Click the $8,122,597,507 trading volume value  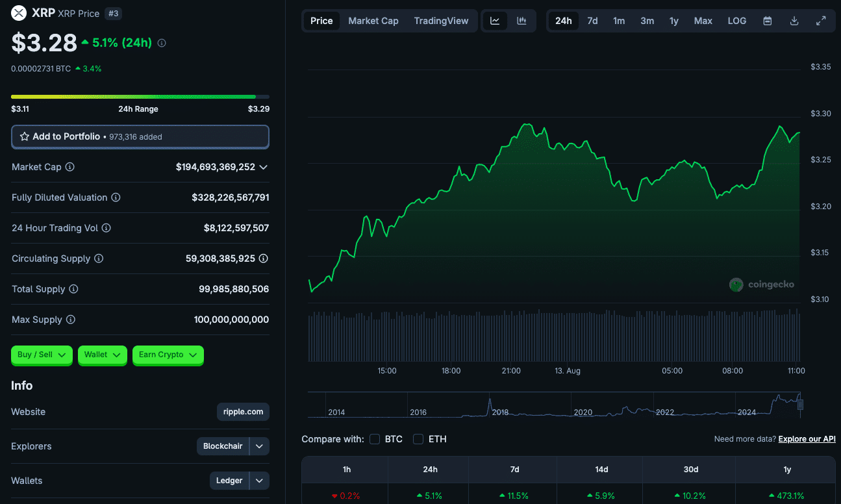pos(236,228)
